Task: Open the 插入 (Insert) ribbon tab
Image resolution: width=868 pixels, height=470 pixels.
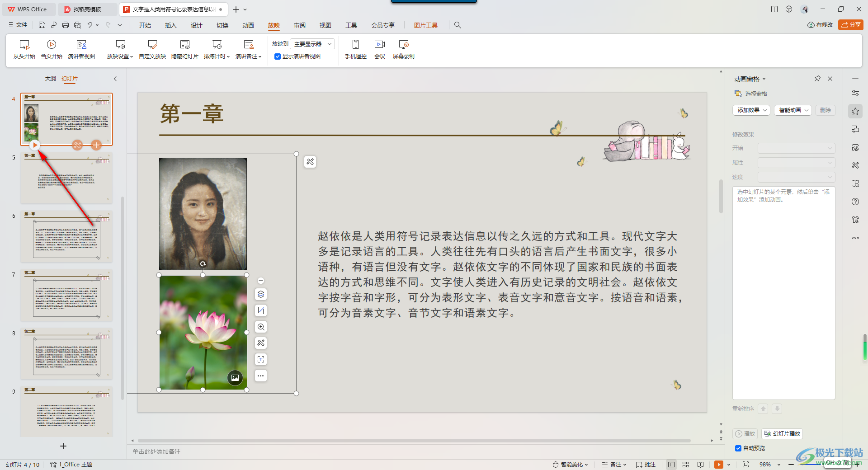Action: 171,25
